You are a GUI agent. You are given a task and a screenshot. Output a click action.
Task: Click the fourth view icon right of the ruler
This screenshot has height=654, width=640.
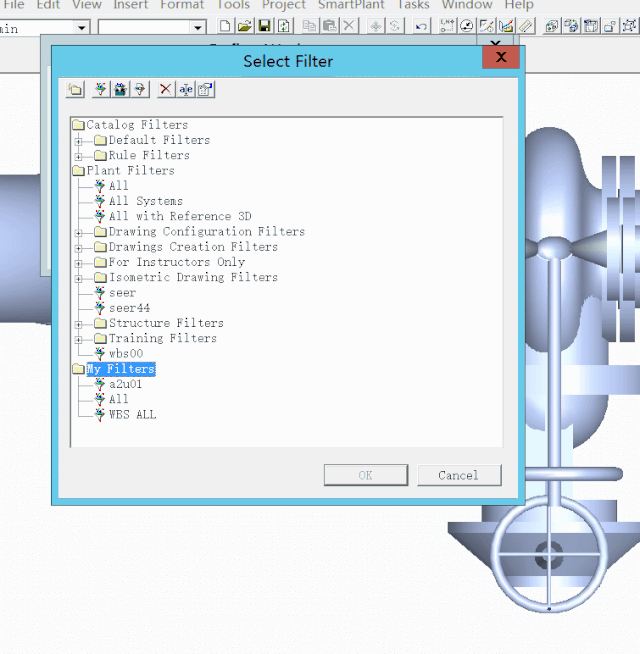tap(610, 26)
